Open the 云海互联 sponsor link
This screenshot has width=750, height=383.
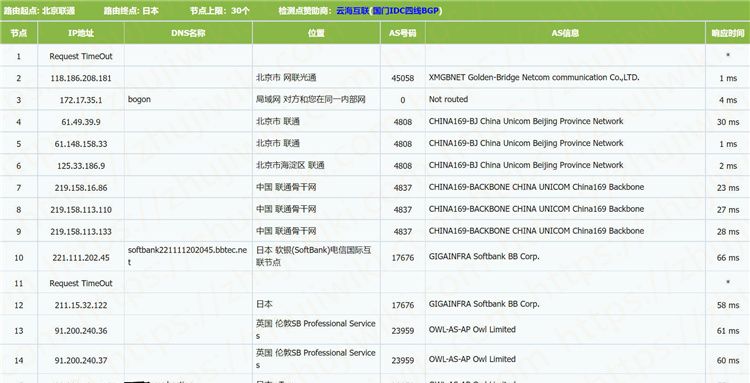[353, 11]
